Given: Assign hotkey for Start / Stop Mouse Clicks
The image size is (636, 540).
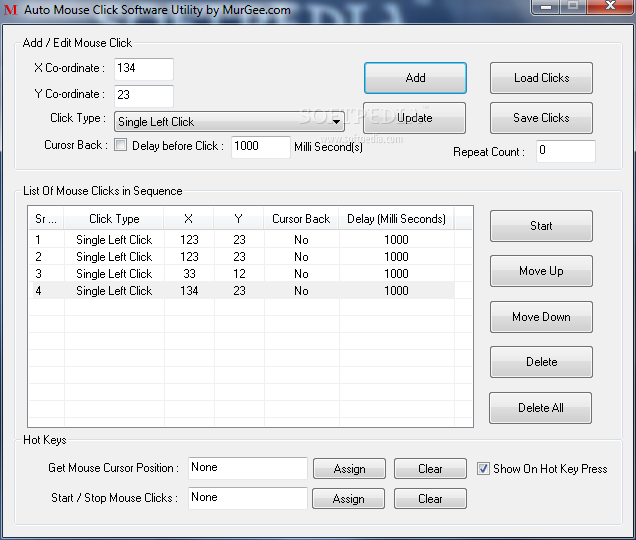Looking at the screenshot, I should click(x=348, y=499).
